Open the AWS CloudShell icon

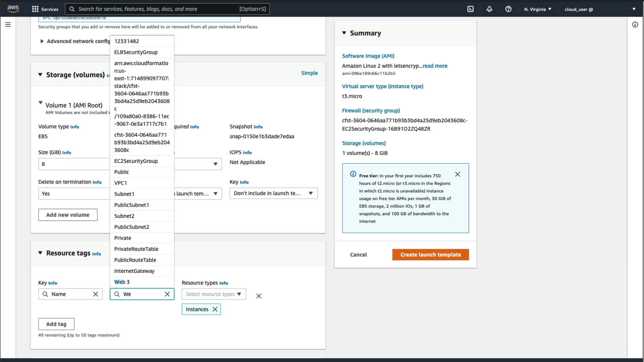coord(470,9)
